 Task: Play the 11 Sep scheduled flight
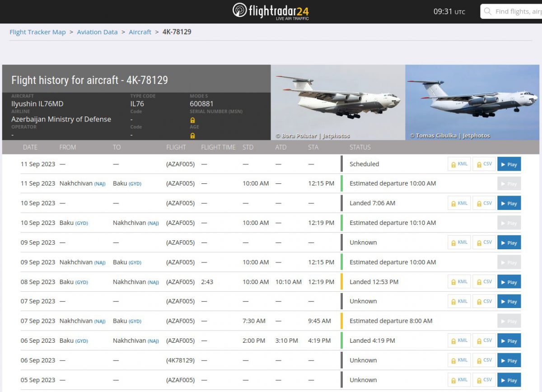coord(509,164)
